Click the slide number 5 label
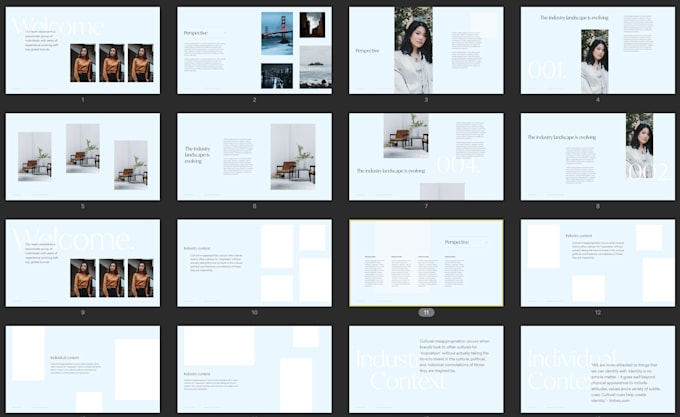 tap(83, 206)
